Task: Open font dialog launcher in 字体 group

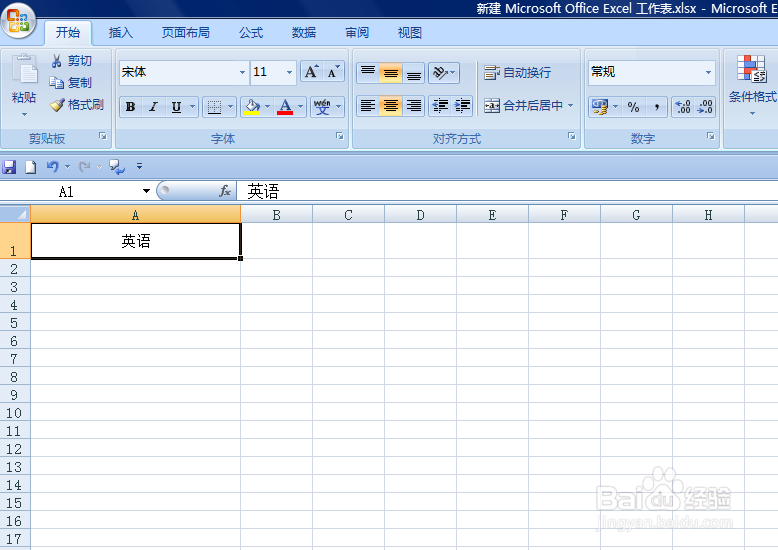Action: coord(339,136)
